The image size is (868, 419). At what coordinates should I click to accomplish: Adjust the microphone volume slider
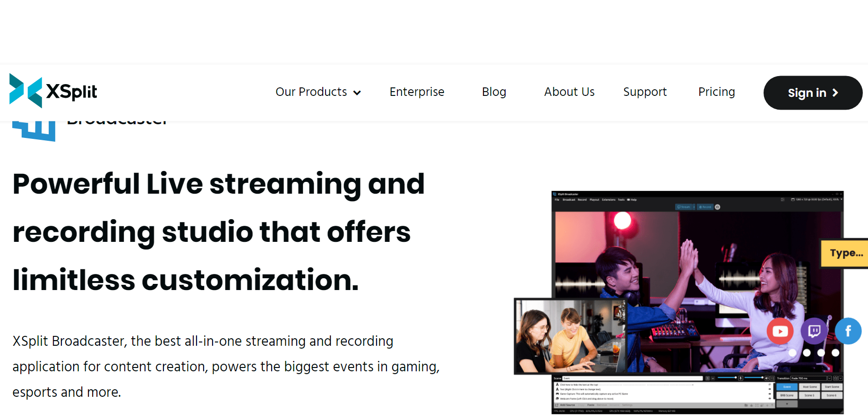[x=727, y=377]
